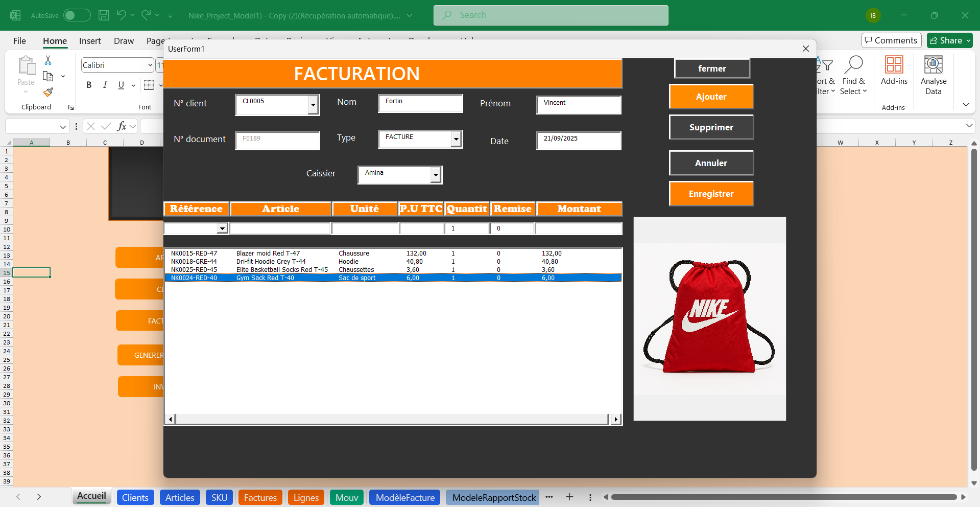Screen dimensions: 980x507
Task: Toggle the AutoSave switch off
Action: [x=77, y=15]
